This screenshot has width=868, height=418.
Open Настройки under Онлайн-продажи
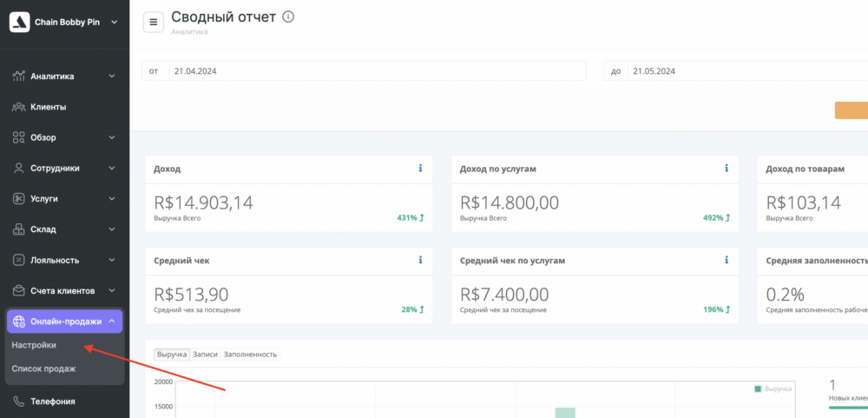click(35, 345)
